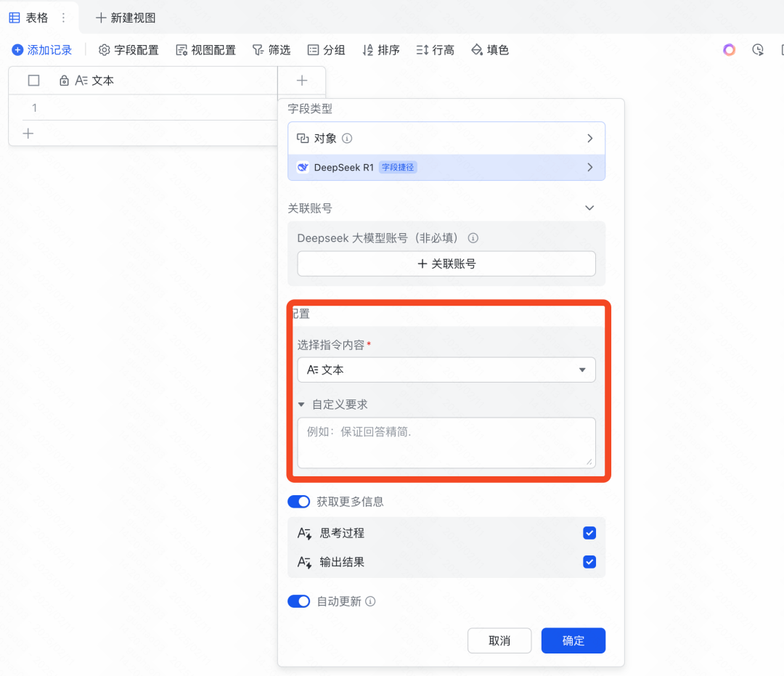Click the 筛选 filter icon
Screen dimensions: 784x676
pos(258,50)
